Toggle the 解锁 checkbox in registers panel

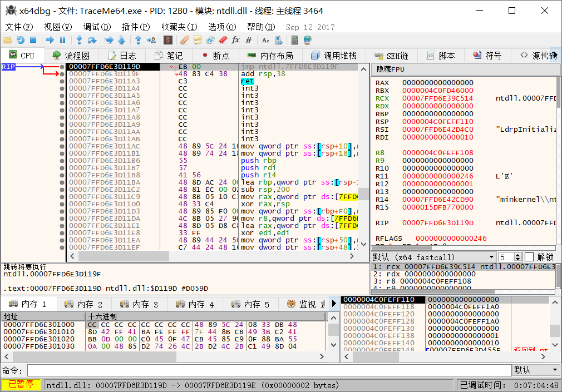point(529,257)
